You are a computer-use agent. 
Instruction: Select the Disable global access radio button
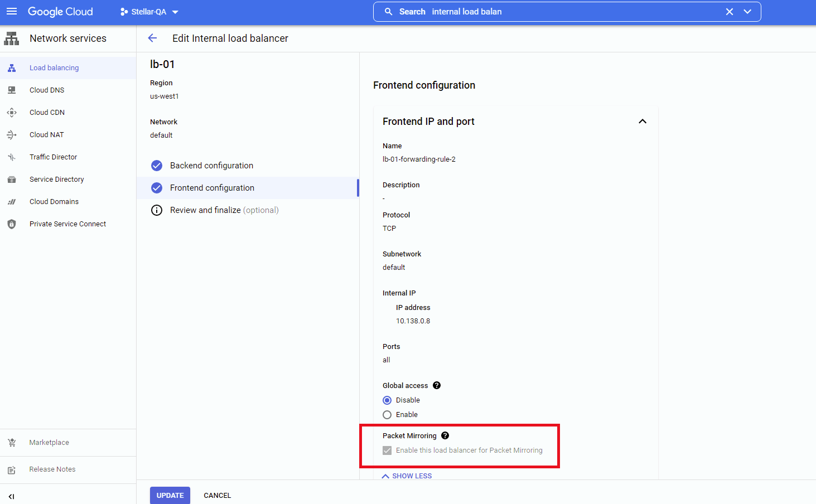[x=387, y=400]
